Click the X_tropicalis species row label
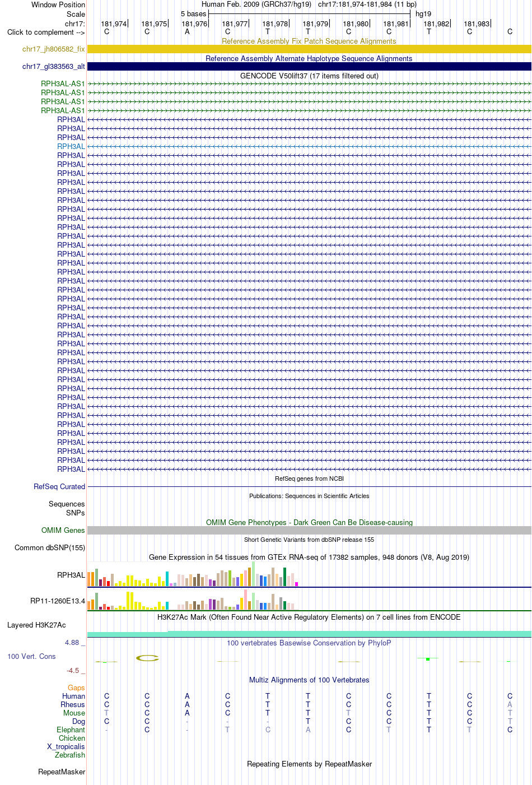 pos(66,747)
